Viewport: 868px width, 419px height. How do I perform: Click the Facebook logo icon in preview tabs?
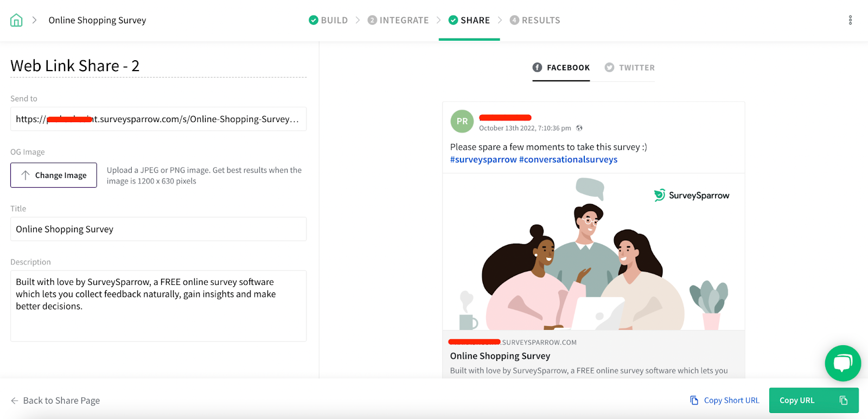click(x=537, y=67)
